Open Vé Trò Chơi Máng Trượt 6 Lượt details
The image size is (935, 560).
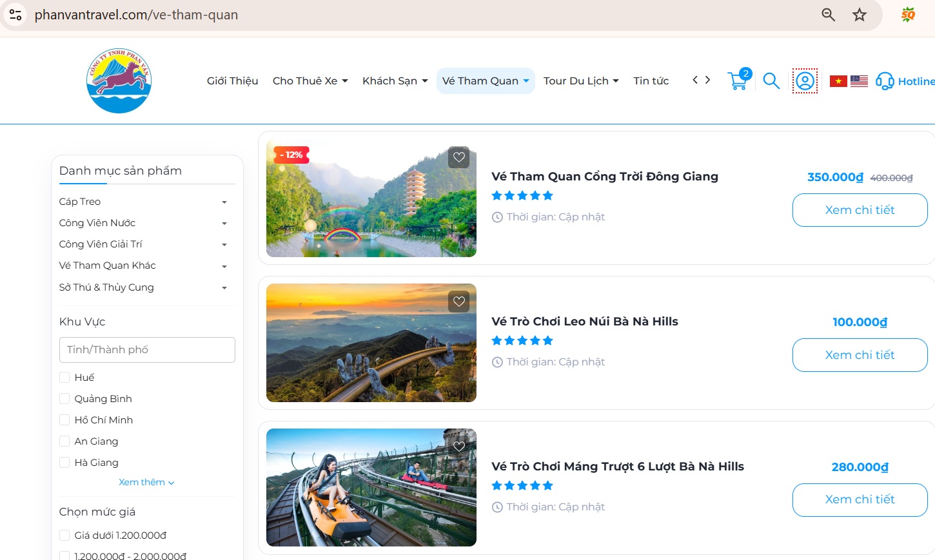pyautogui.click(x=860, y=499)
